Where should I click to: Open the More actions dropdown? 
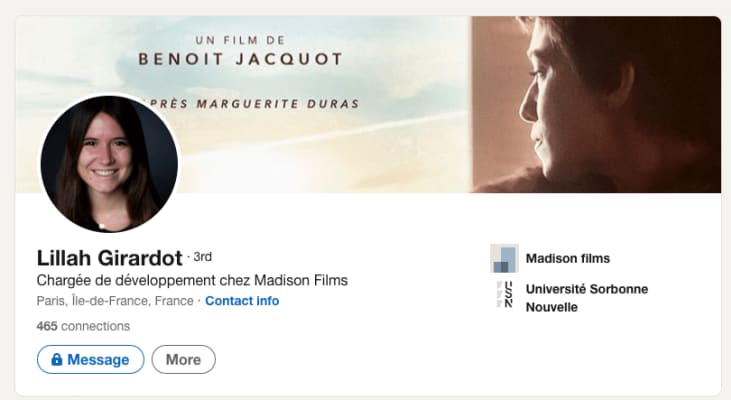click(x=183, y=360)
